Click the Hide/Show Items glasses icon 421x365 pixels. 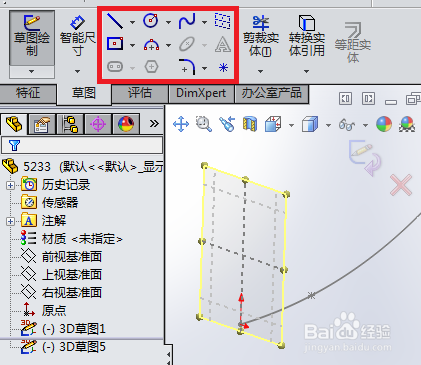347,125
